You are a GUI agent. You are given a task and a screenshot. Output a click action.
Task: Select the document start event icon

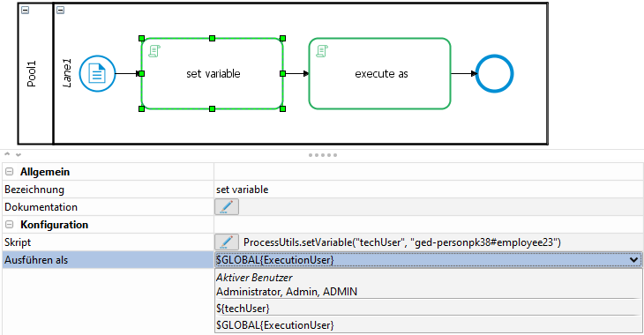pos(97,74)
